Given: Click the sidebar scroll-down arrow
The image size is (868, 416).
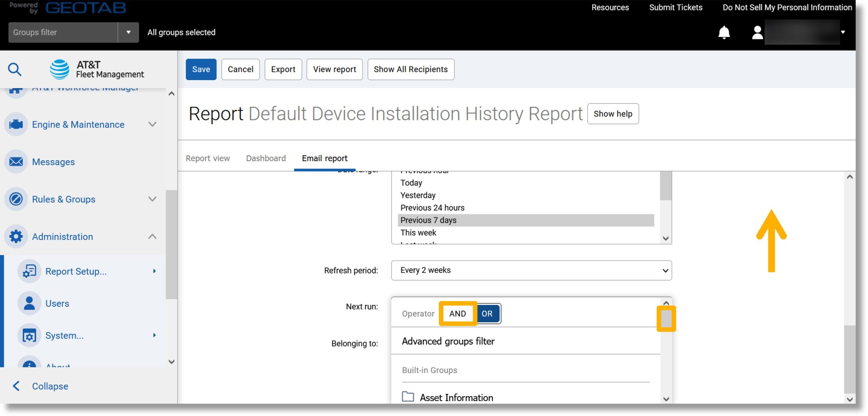Looking at the screenshot, I should (172, 361).
